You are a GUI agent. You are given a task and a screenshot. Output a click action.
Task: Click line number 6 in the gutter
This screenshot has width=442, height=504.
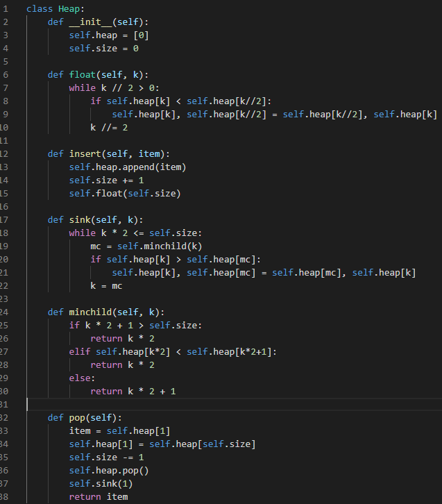tap(6, 75)
